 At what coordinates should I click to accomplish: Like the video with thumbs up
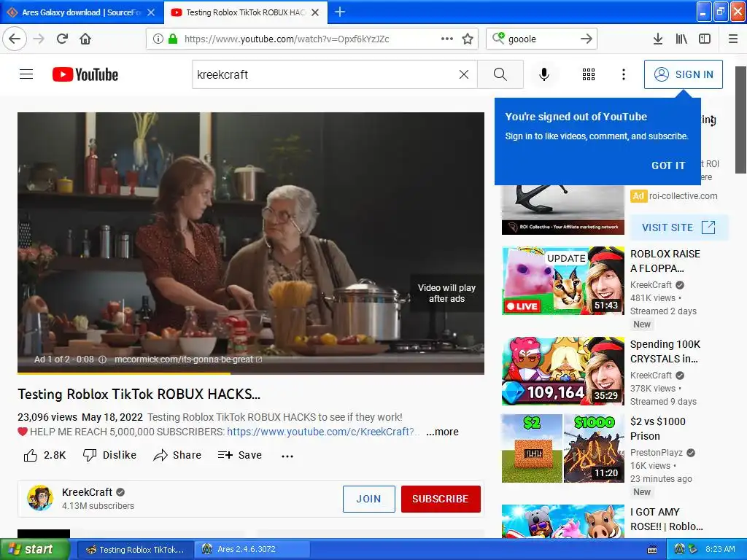44,455
